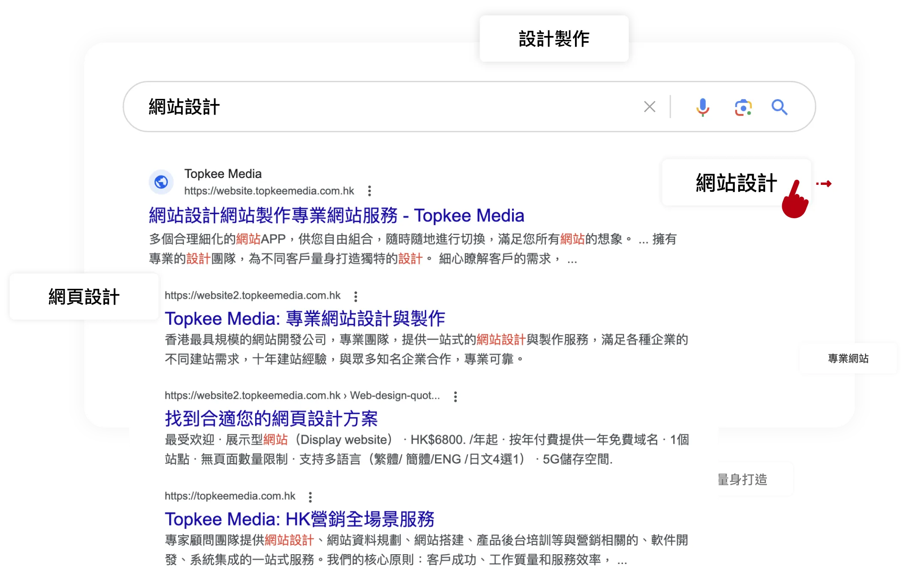The image size is (903, 588).
Task: Click the 設計製作 label at the top
Action: click(x=554, y=38)
